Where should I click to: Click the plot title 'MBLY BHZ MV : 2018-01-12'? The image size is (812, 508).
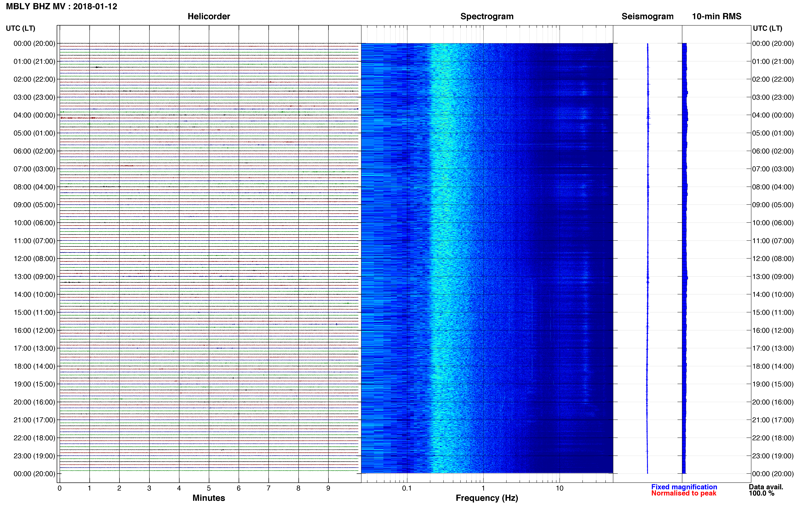point(61,6)
